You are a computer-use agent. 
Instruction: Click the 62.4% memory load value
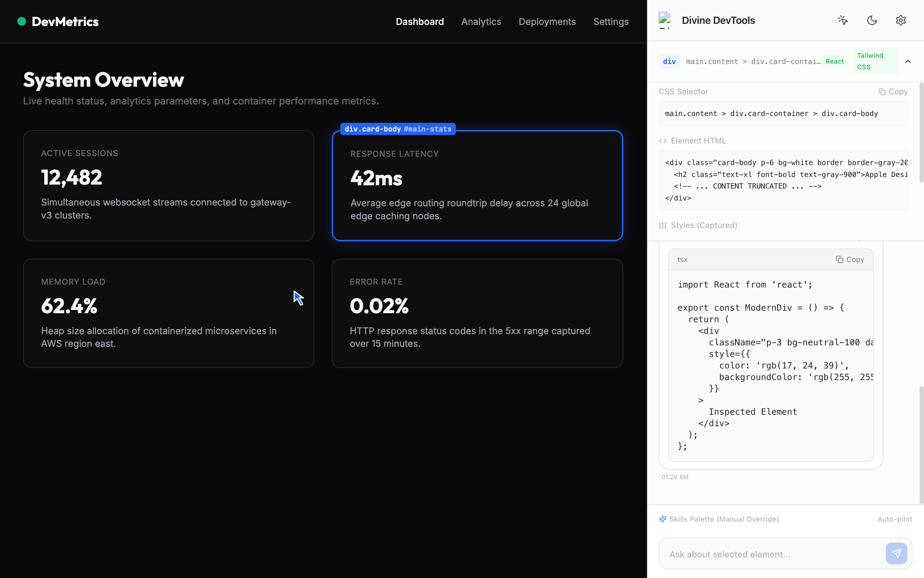click(69, 306)
